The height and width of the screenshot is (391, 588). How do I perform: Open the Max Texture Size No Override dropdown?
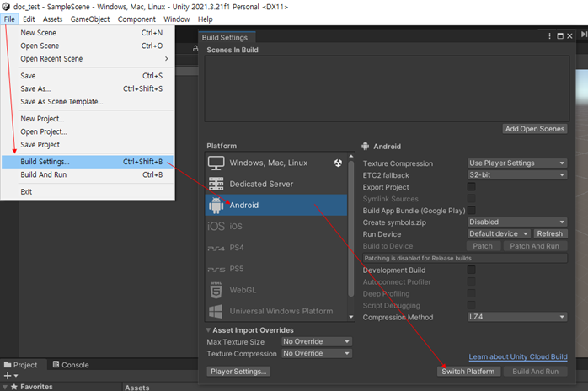tap(317, 342)
